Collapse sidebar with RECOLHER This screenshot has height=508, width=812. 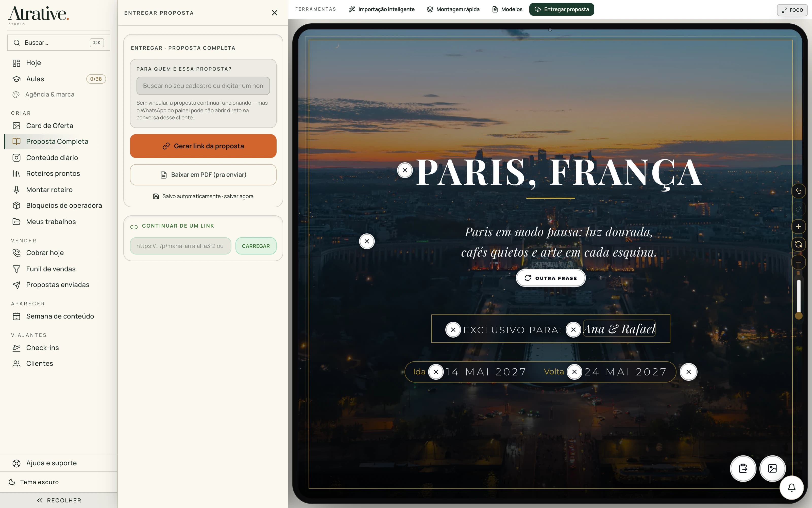click(59, 500)
